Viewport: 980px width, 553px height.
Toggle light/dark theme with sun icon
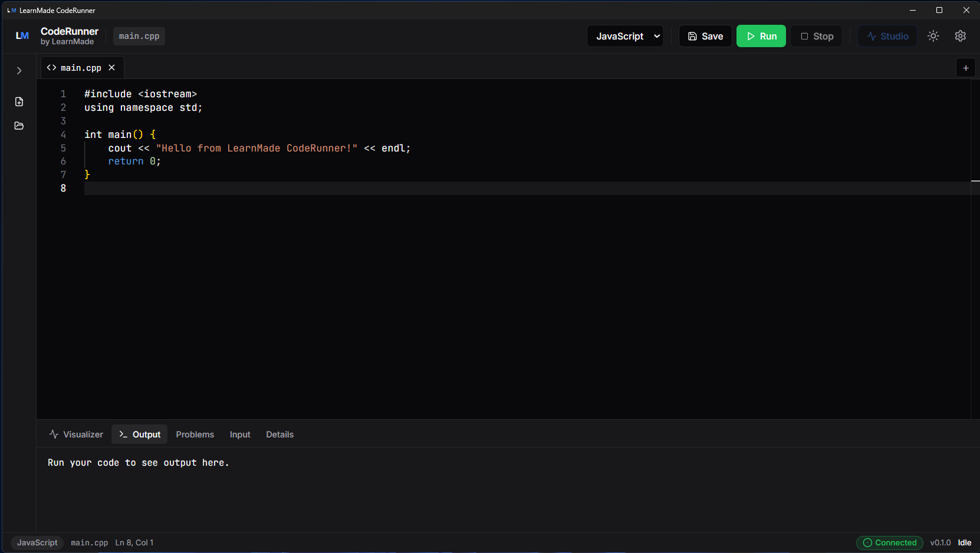(x=933, y=36)
